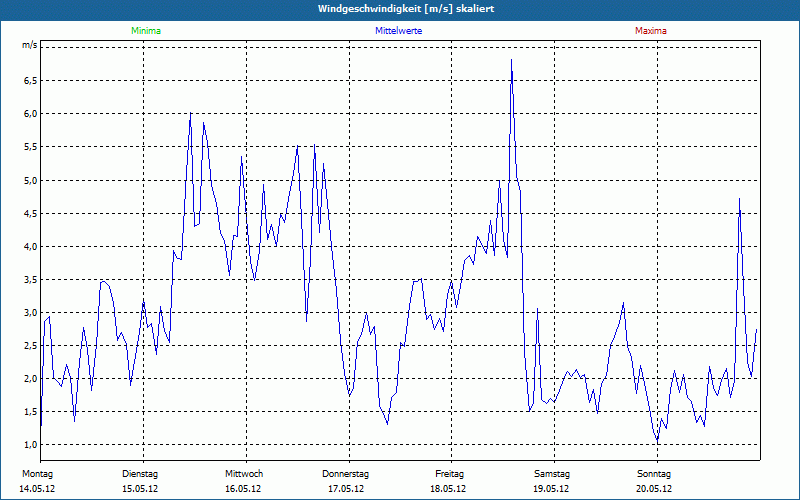Click the highest wind peak on Freitag
The width and height of the screenshot is (800, 500).
click(x=511, y=60)
